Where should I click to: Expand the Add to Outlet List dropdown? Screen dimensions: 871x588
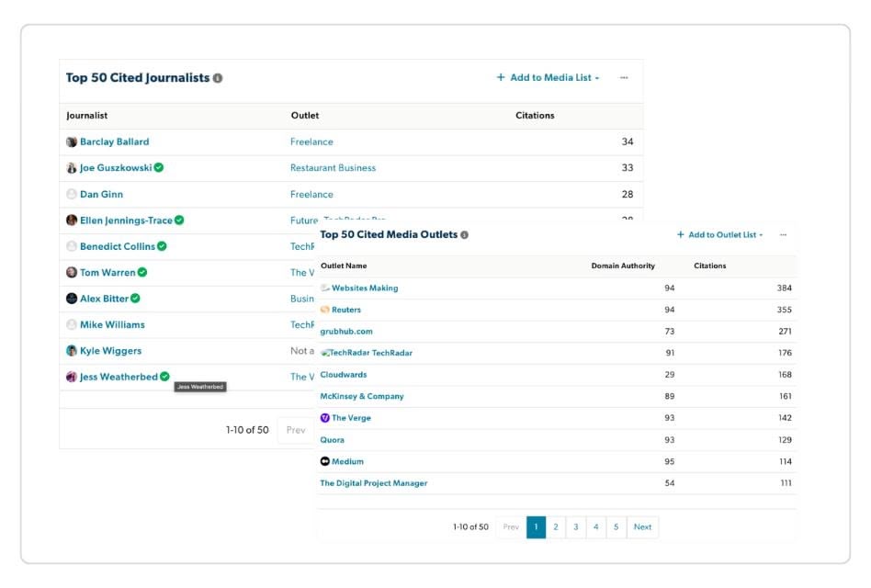[720, 235]
